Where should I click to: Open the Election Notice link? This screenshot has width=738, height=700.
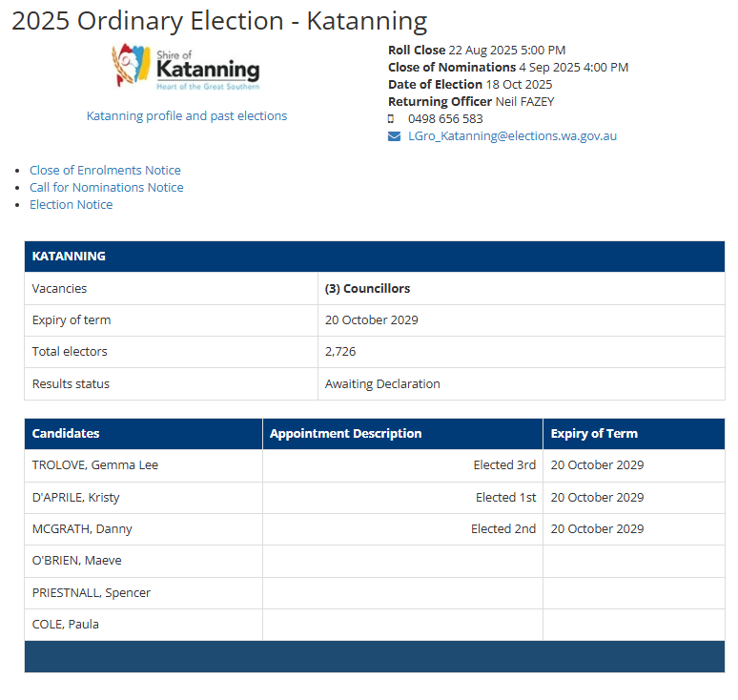(71, 205)
